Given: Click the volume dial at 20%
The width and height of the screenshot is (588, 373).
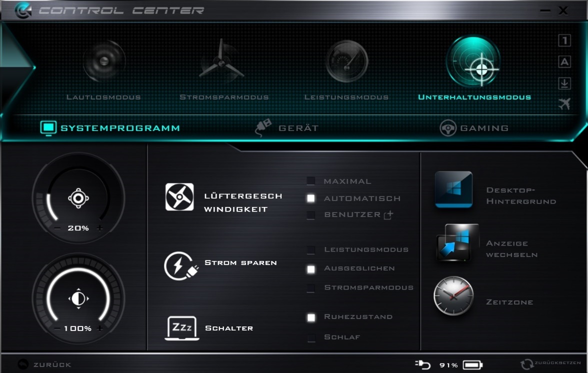Looking at the screenshot, I should pos(78,197).
